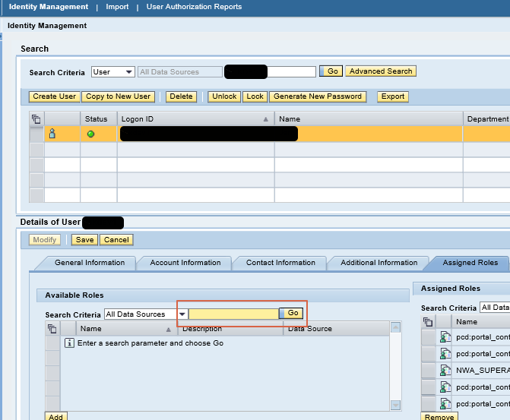Switch to Additional Information tab
The height and width of the screenshot is (420, 510).
[x=379, y=263]
